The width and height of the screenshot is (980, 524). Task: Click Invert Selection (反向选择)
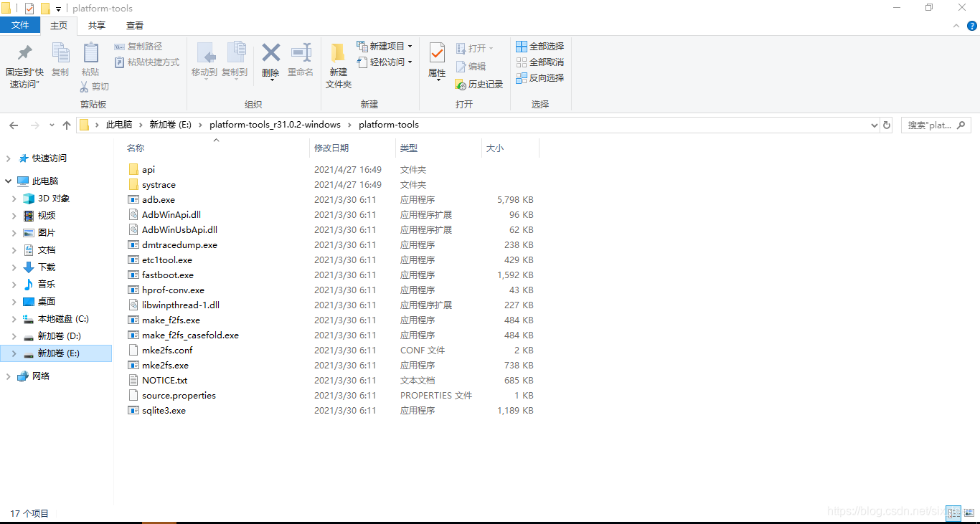point(540,77)
